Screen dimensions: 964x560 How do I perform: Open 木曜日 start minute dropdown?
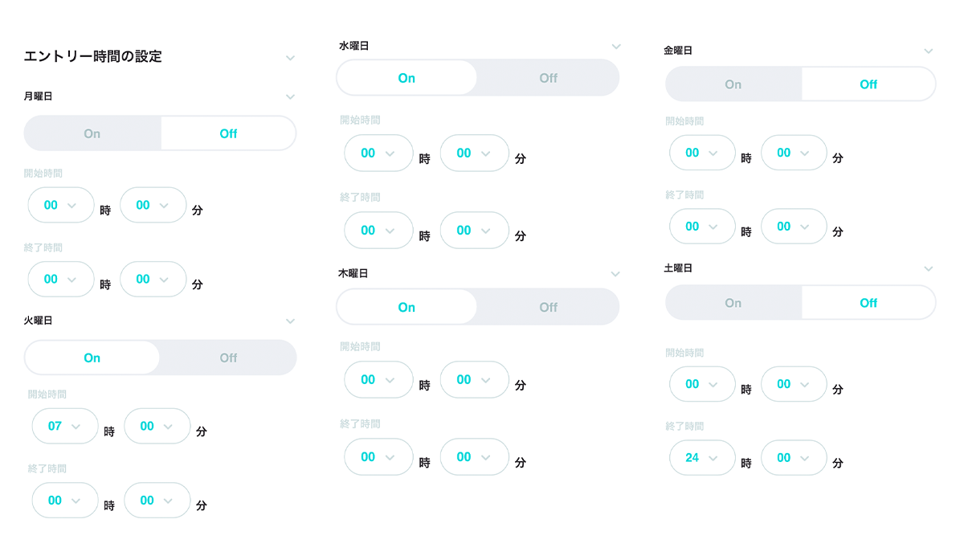click(x=475, y=380)
